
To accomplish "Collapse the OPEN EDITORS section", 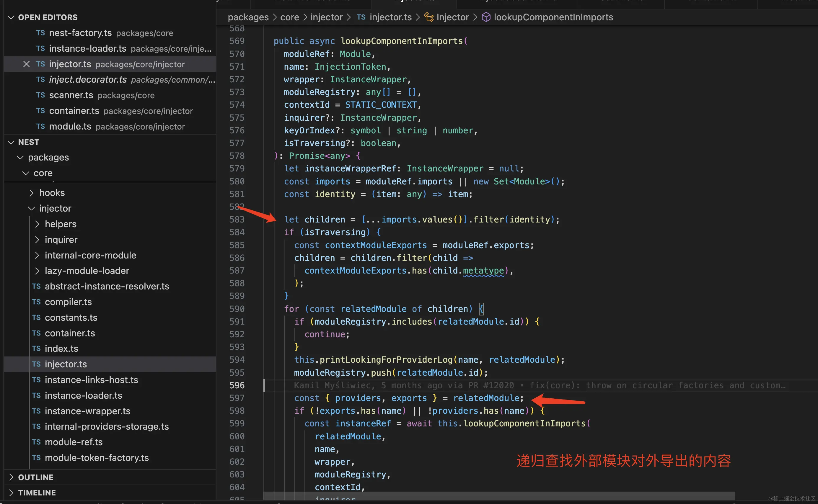I will point(11,17).
